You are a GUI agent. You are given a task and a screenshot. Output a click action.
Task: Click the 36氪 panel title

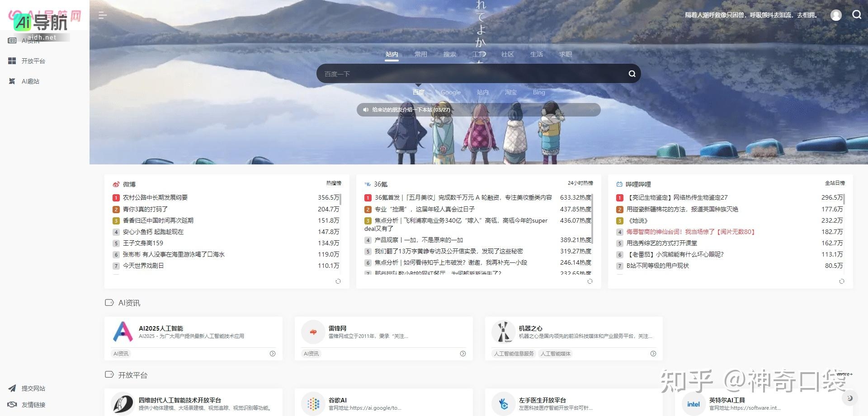tap(381, 184)
